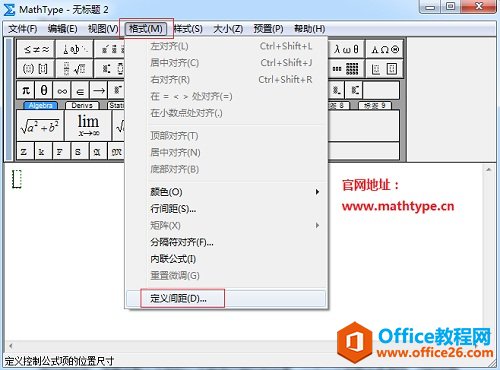Image resolution: width=500 pixels, height=370 pixels.
Task: Open the Greek uppercase palette ΛΩ⊗
Action: pos(385,49)
